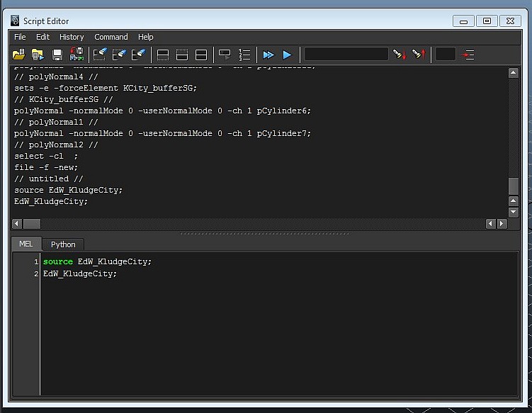Minimize the Script Editor window
The image size is (532, 413).
pos(463,21)
